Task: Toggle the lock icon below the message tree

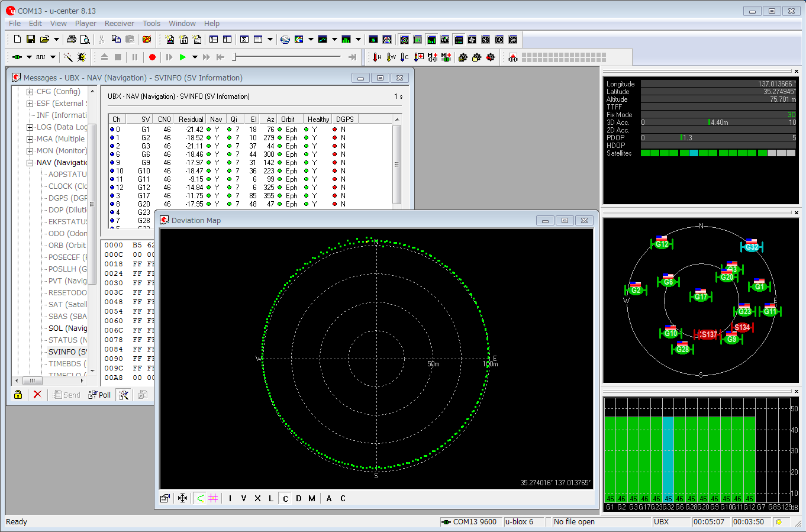Action: [x=17, y=394]
